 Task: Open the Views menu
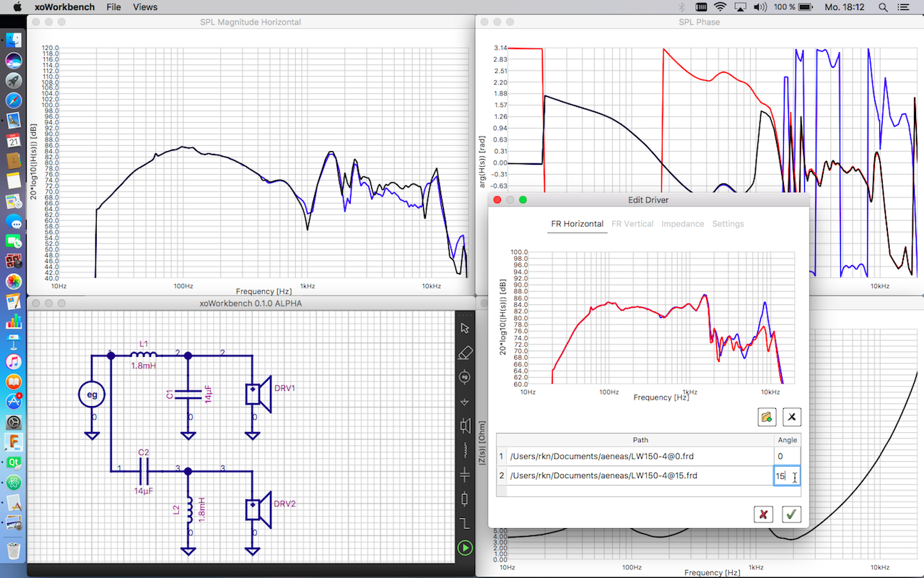[x=145, y=7]
